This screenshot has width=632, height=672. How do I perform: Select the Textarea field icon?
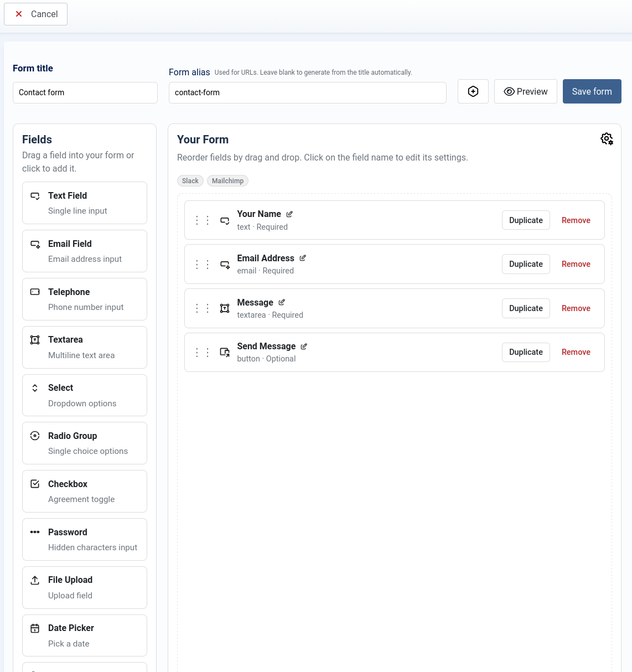tap(35, 340)
